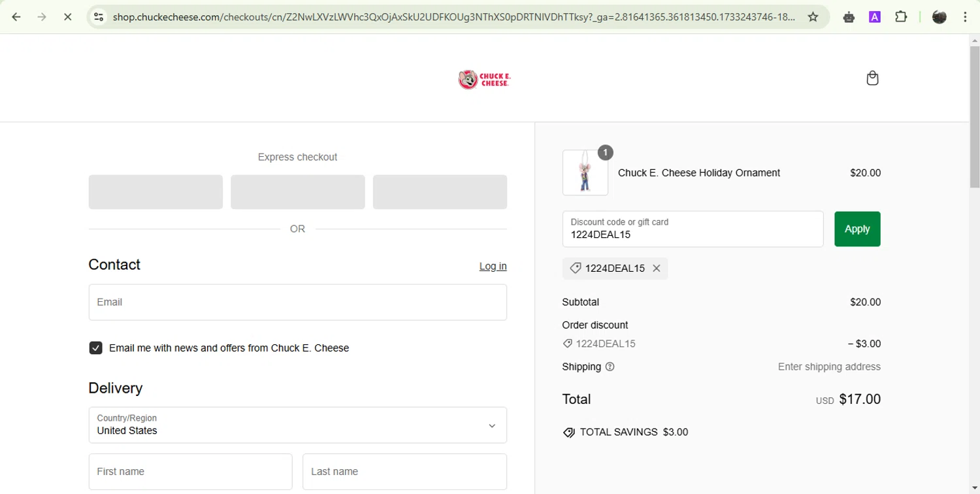
Task: Click the First name field
Action: click(x=190, y=472)
